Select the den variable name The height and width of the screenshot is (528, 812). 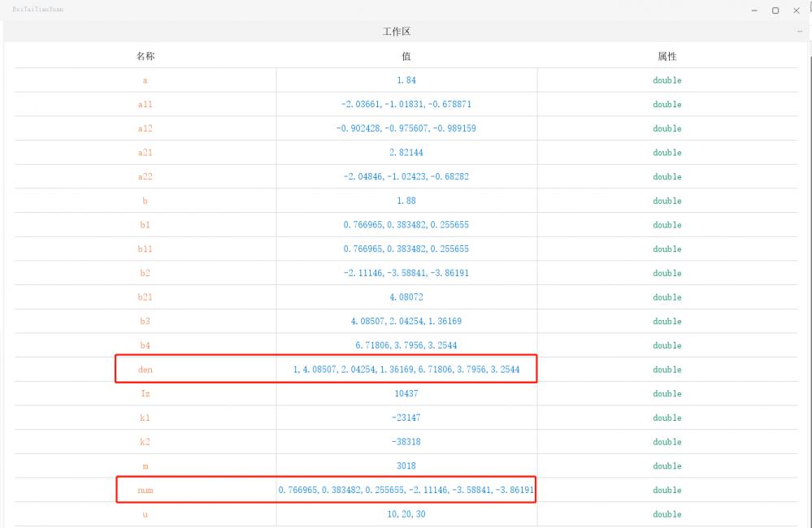click(x=145, y=370)
